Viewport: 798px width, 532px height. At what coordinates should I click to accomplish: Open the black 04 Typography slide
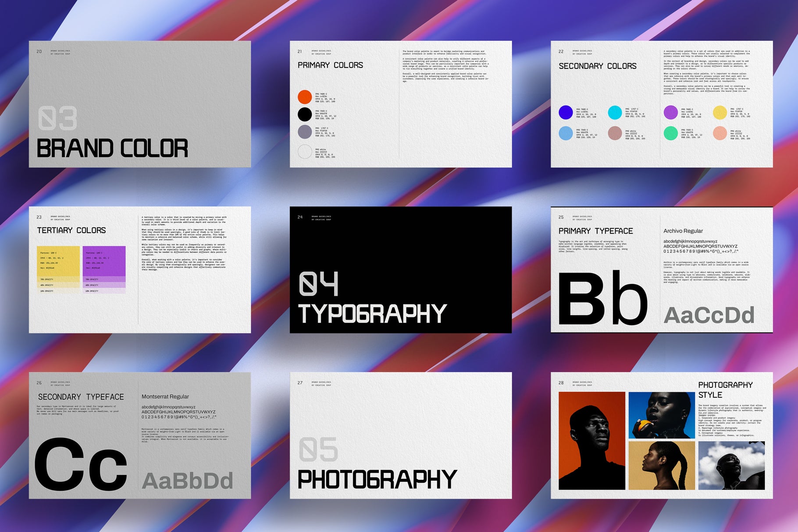pyautogui.click(x=400, y=270)
